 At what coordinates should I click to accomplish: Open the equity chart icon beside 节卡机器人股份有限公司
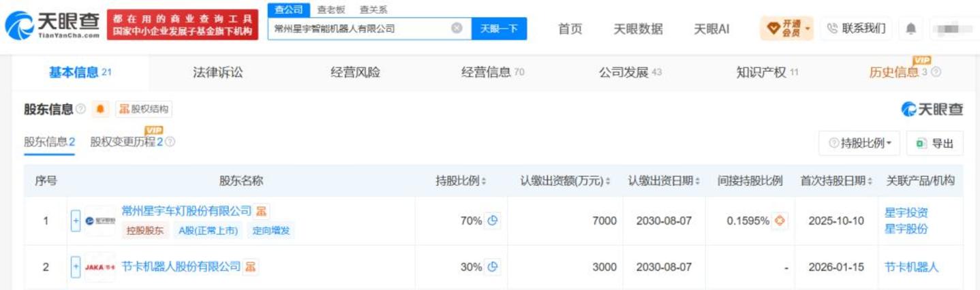(x=251, y=267)
